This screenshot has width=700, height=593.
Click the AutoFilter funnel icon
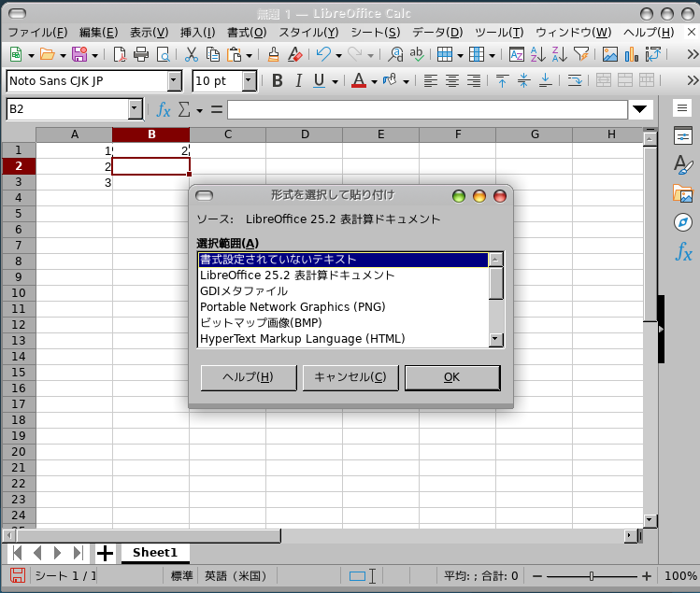coord(581,55)
